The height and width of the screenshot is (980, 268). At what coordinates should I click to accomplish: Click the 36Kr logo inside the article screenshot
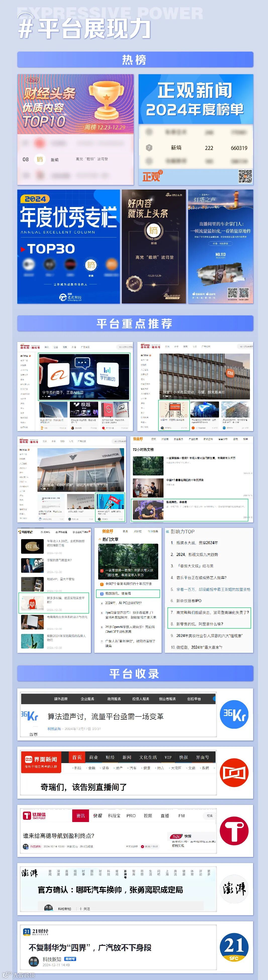(x=30, y=716)
